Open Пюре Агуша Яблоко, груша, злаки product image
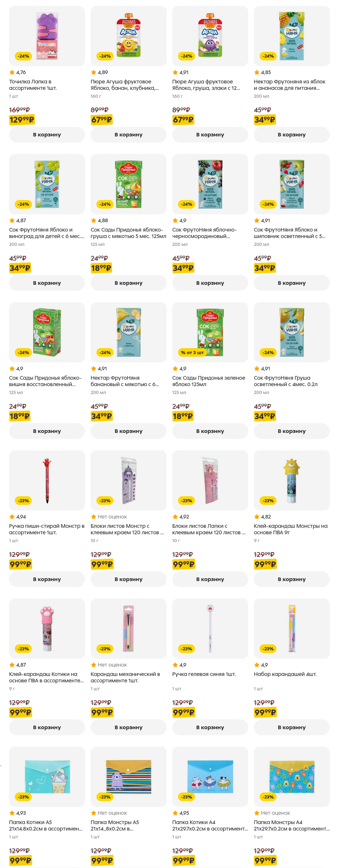 coord(210,36)
